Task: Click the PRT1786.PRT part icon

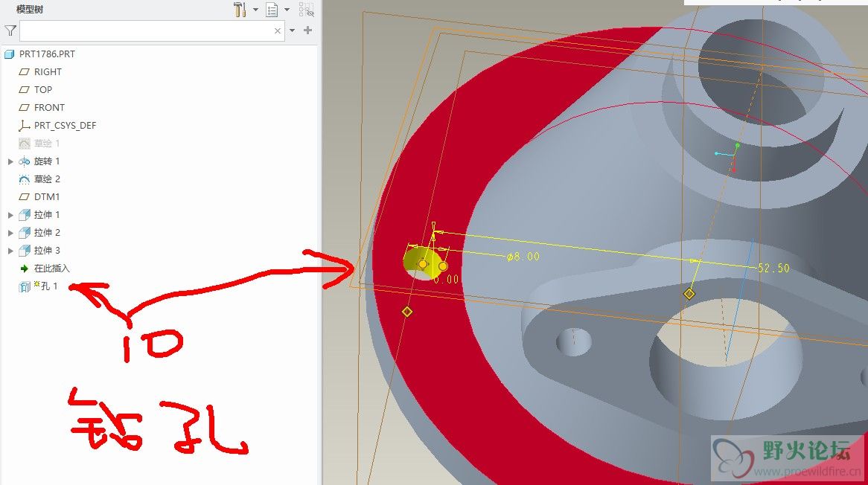Action: [x=10, y=54]
